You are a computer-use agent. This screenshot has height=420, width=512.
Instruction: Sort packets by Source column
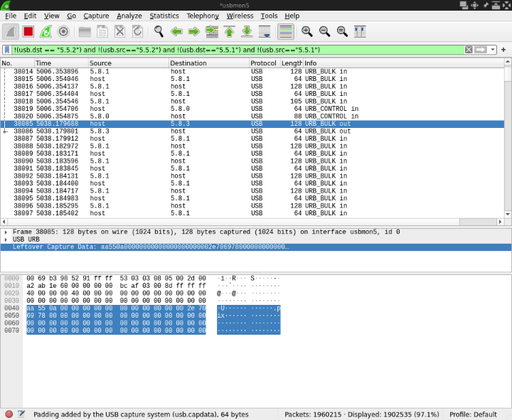coord(129,63)
